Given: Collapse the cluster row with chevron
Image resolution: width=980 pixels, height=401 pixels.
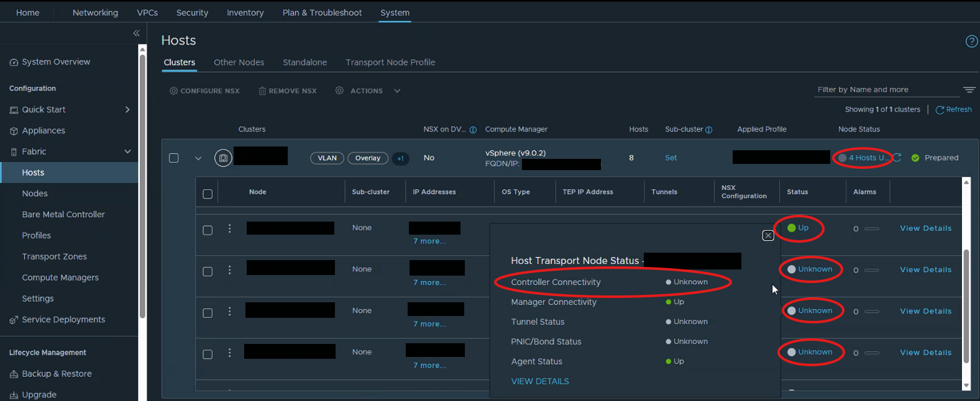Looking at the screenshot, I should point(198,158).
